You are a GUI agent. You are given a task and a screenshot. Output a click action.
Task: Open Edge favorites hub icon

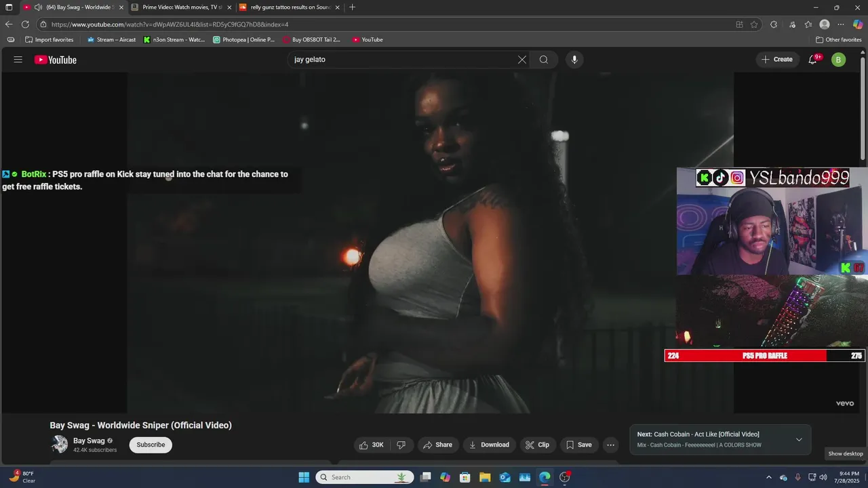tap(808, 24)
